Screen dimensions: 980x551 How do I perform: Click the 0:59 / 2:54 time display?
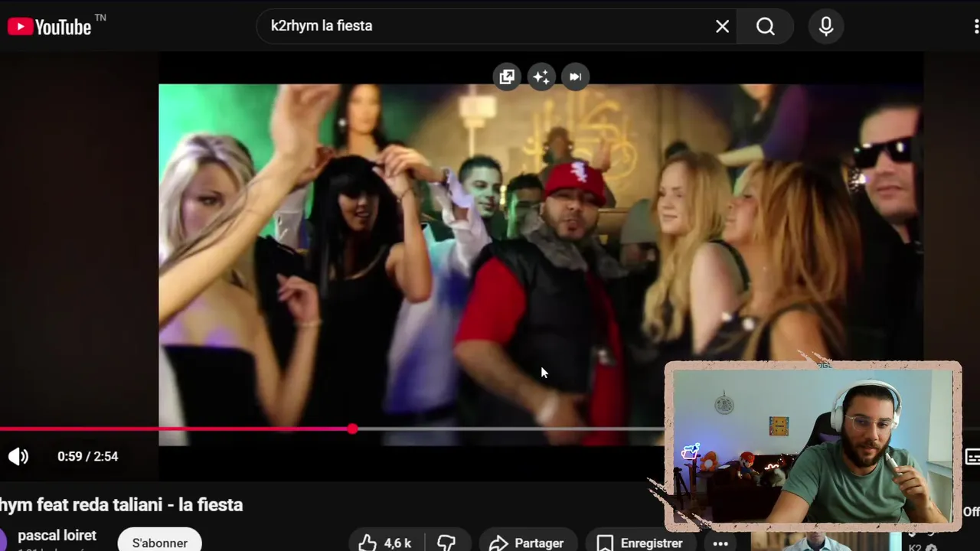pyautogui.click(x=88, y=456)
